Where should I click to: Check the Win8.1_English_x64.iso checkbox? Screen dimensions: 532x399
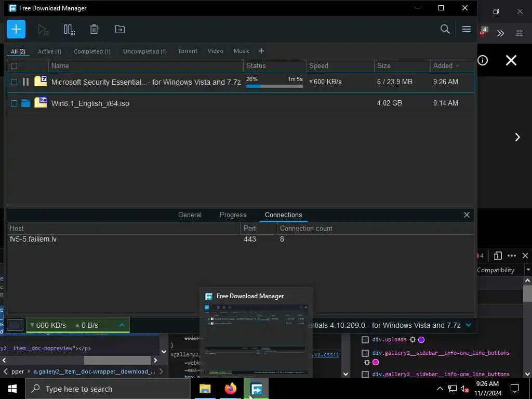click(14, 103)
